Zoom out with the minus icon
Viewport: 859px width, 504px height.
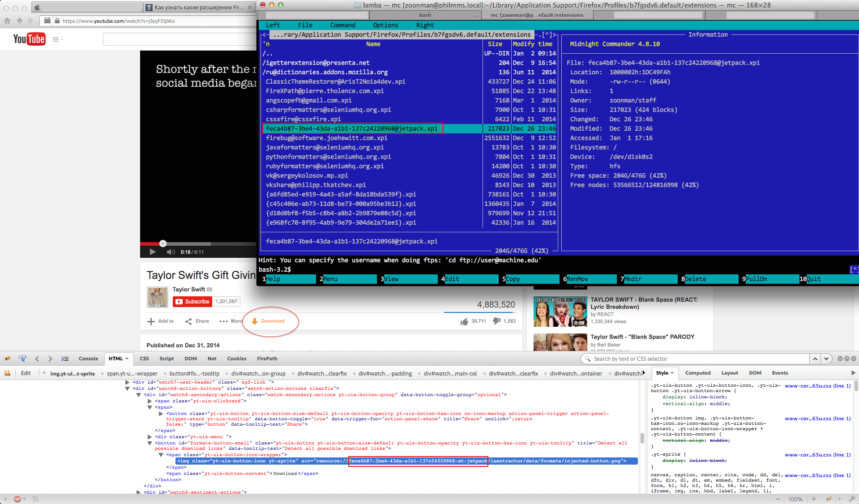pos(778,499)
